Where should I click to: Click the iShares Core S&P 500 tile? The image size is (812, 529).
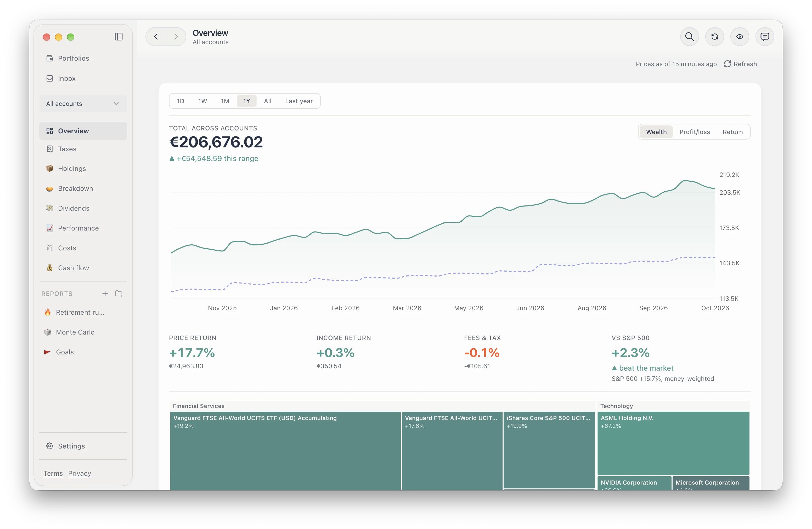549,450
